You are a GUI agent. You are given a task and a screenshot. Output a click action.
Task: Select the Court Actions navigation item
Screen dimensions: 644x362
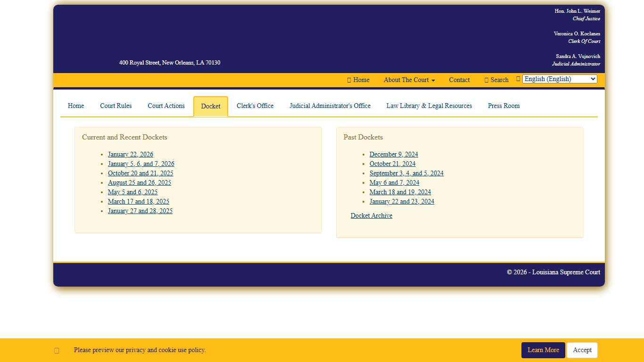166,106
